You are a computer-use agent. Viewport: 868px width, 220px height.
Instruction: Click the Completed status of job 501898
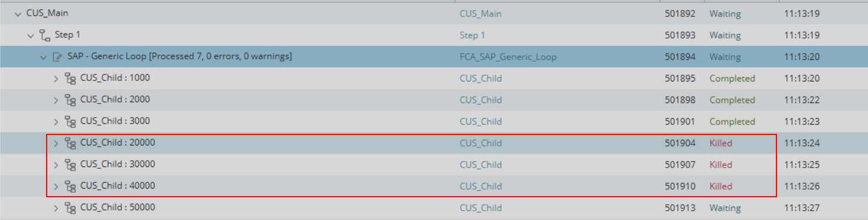tap(732, 100)
